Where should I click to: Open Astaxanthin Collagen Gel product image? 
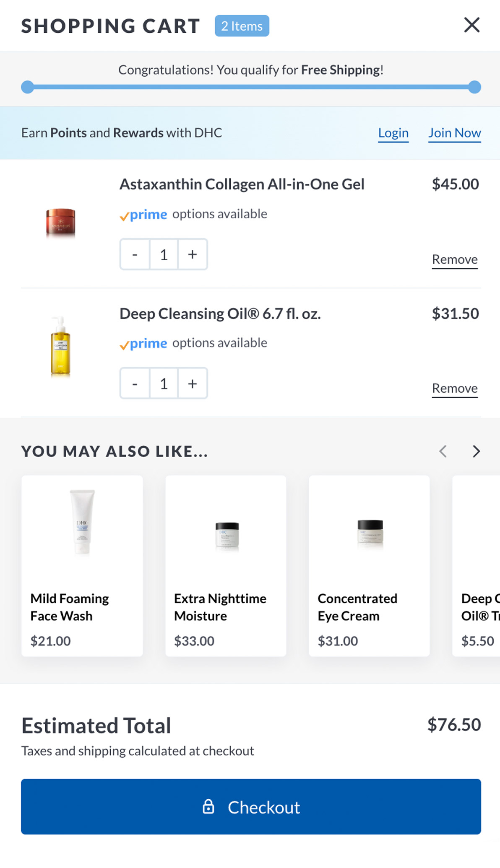pos(61,222)
